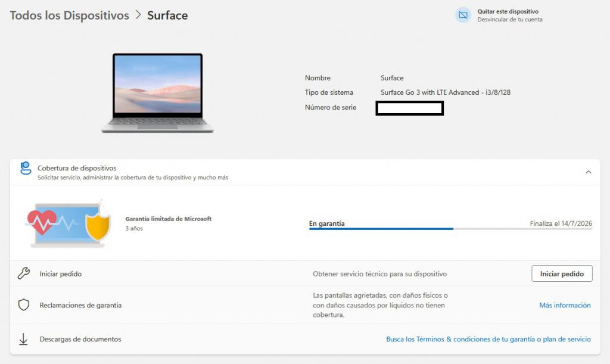This screenshot has height=364, width=610.
Task: Click the Finaliza el 14/7/2026 date
Action: pyautogui.click(x=561, y=223)
